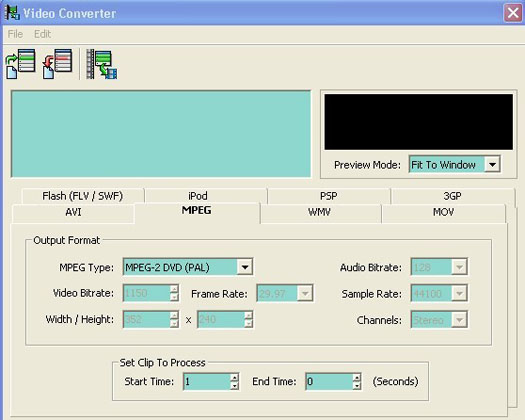Click the add files to list icon

(x=21, y=64)
